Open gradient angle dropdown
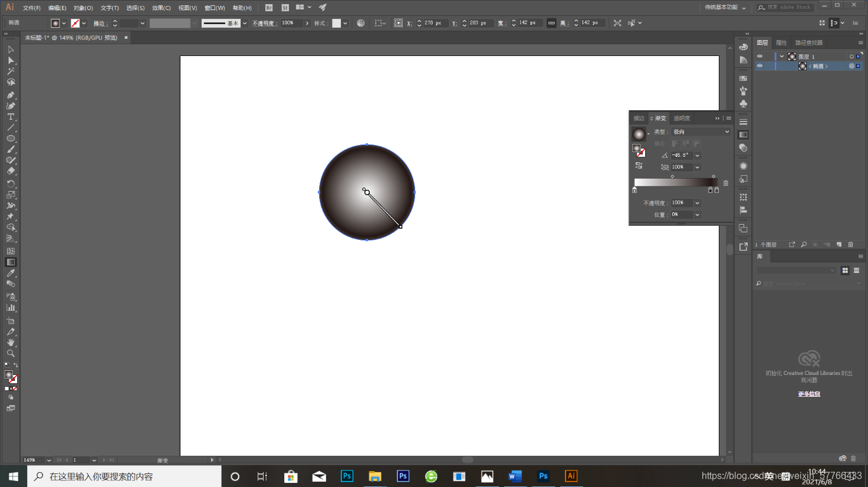 698,156
